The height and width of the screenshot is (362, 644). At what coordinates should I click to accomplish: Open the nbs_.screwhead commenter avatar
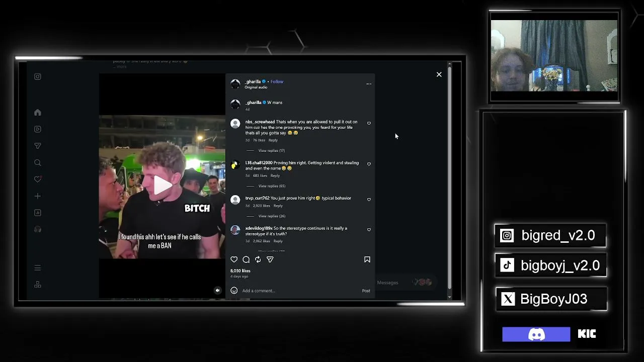(x=235, y=124)
